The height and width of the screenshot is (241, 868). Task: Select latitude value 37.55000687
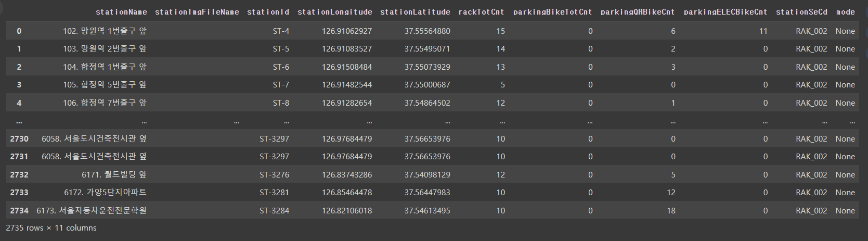(427, 85)
